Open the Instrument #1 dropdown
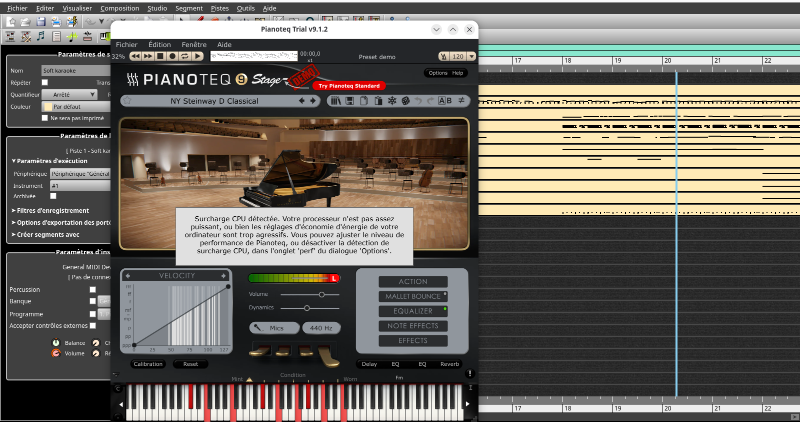Viewport: 800px width, 422px height. [x=80, y=186]
